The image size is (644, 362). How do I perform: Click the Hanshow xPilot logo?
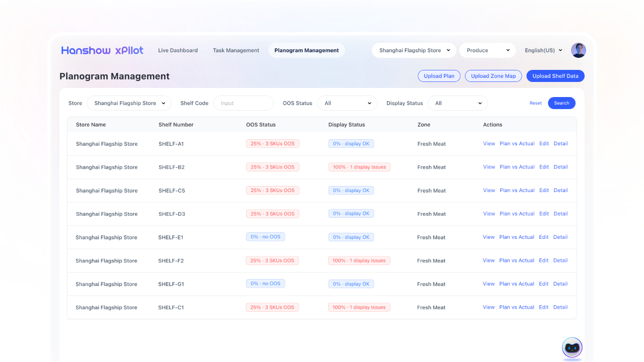click(102, 50)
